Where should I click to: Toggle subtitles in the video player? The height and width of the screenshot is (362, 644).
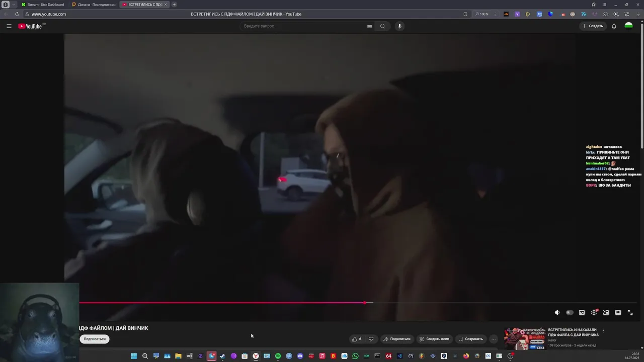coord(582,313)
